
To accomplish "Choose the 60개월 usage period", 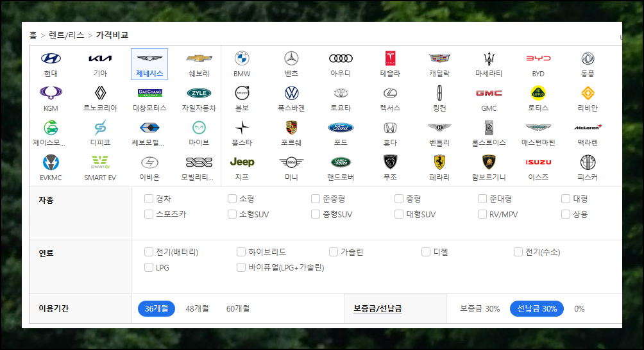I will coord(238,308).
